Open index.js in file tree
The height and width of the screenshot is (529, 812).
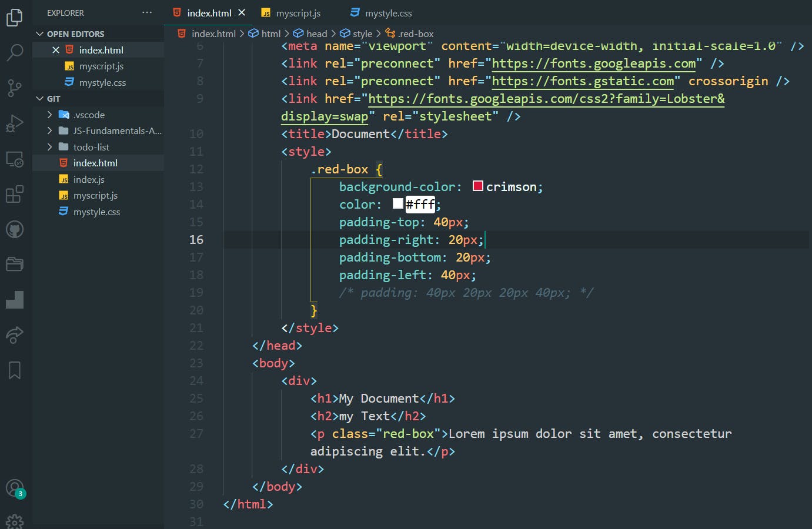click(98, 179)
